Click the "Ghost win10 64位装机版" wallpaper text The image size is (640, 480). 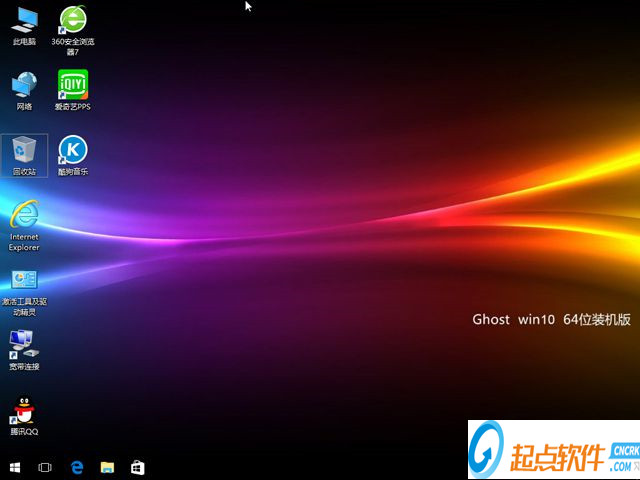(551, 320)
